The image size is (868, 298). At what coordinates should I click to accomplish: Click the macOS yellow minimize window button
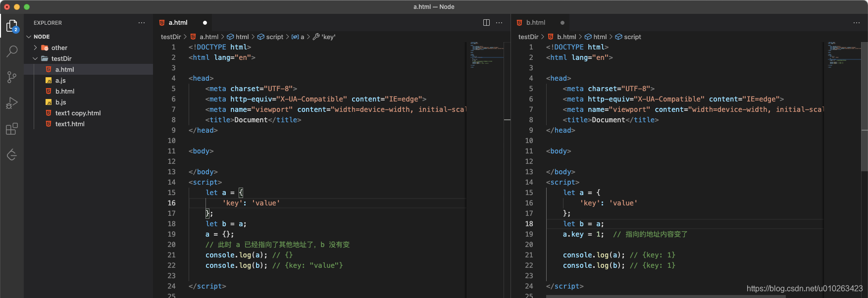[x=17, y=7]
